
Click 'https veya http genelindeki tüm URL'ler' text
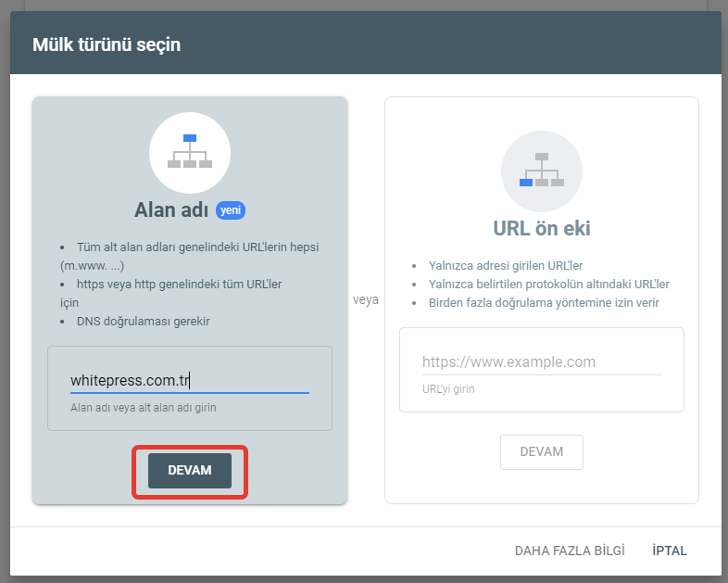pos(179,284)
